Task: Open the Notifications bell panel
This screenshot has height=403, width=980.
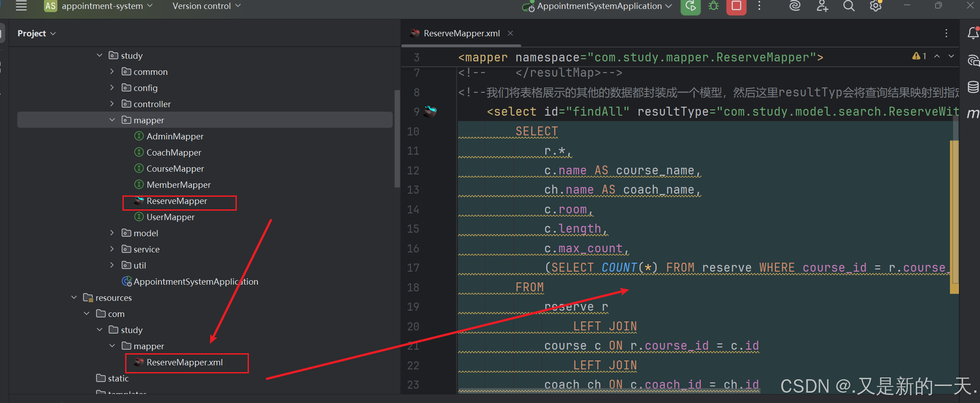Action: pos(973,33)
